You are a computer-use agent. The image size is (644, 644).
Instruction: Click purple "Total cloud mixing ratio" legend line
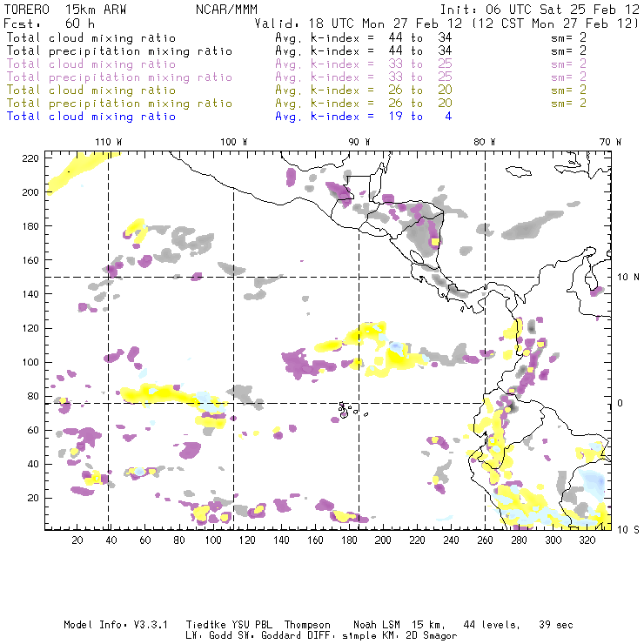coord(91,64)
